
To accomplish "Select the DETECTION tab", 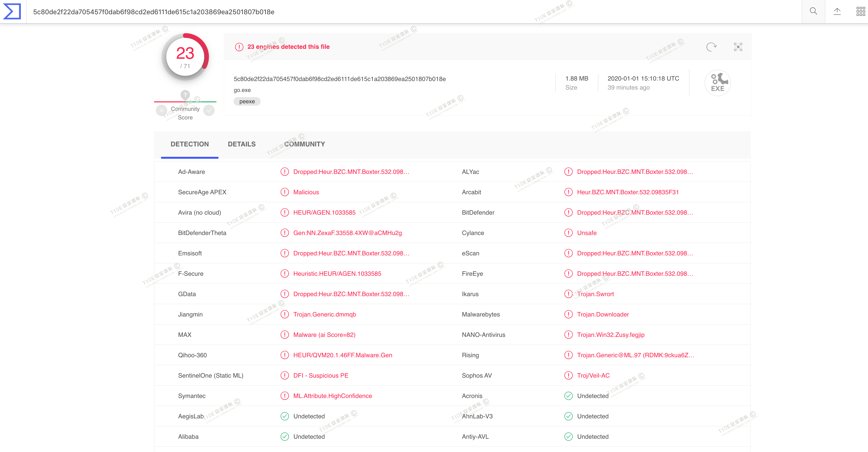I will click(x=189, y=144).
